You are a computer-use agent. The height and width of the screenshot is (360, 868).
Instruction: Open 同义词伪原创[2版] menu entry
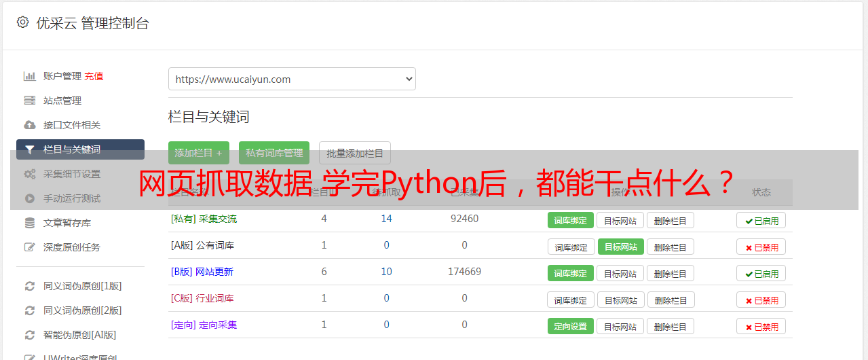pyautogui.click(x=83, y=310)
